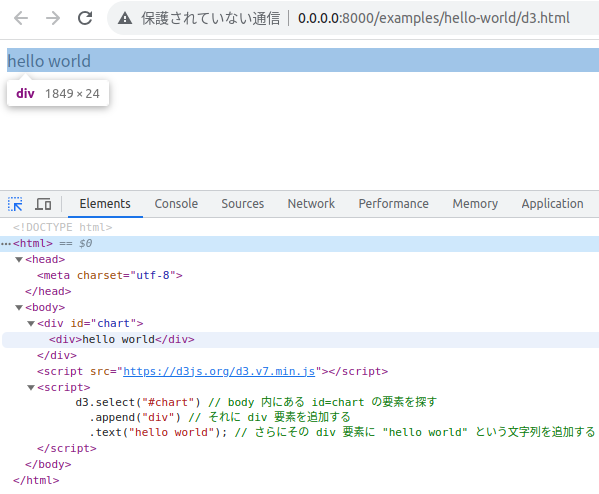
Task: Collapse the head element triangle
Action: click(x=19, y=260)
